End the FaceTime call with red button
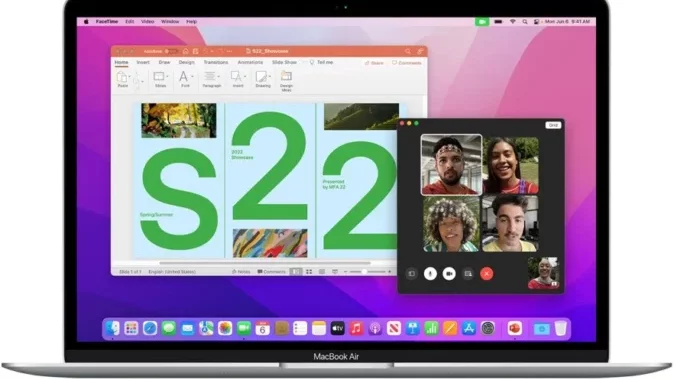674x379 pixels. pyautogui.click(x=487, y=274)
